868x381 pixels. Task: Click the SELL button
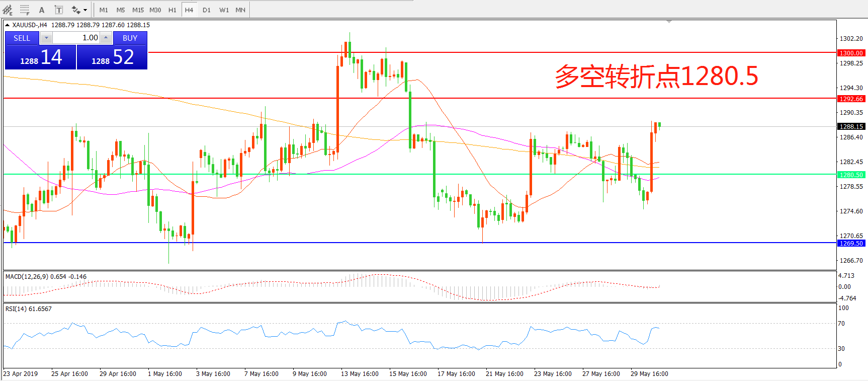(x=22, y=38)
